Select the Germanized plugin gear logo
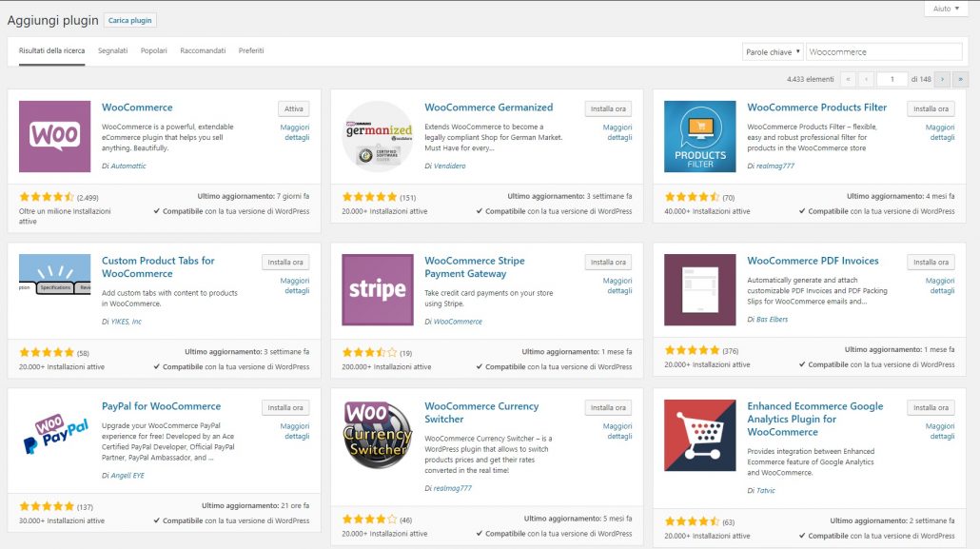Screen dimensions: 980x549 click(377, 136)
